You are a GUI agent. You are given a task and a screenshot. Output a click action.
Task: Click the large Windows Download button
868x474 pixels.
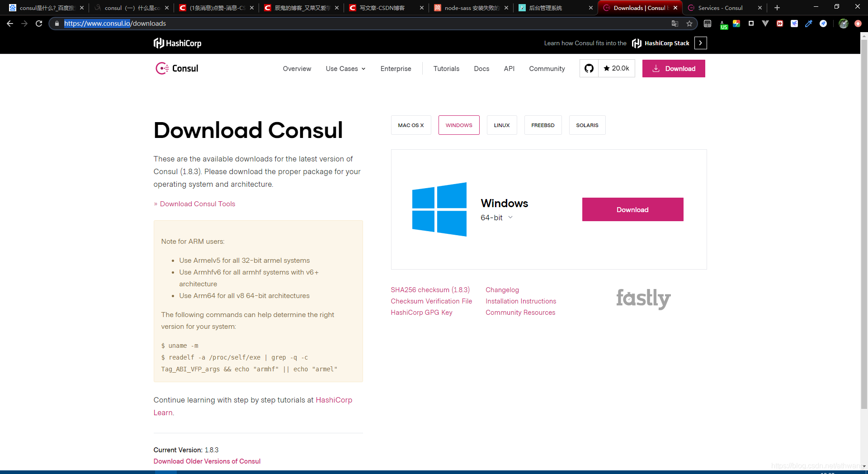[632, 209]
